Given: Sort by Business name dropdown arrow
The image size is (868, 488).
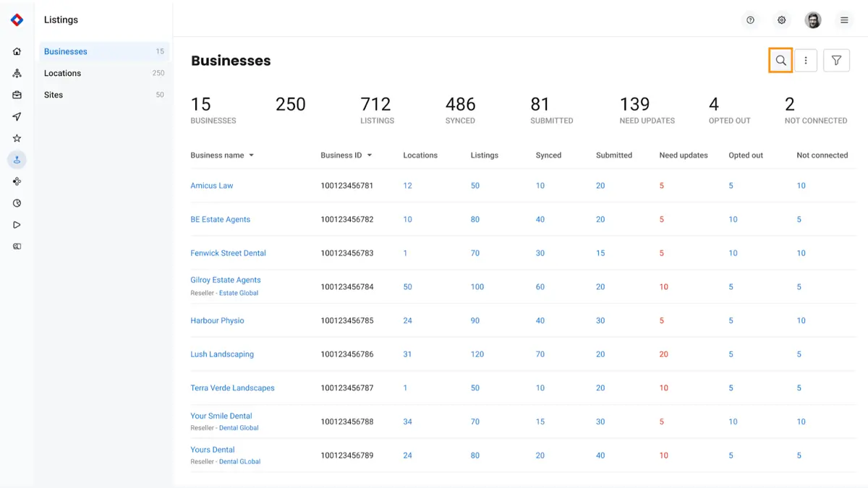Looking at the screenshot, I should click(252, 155).
